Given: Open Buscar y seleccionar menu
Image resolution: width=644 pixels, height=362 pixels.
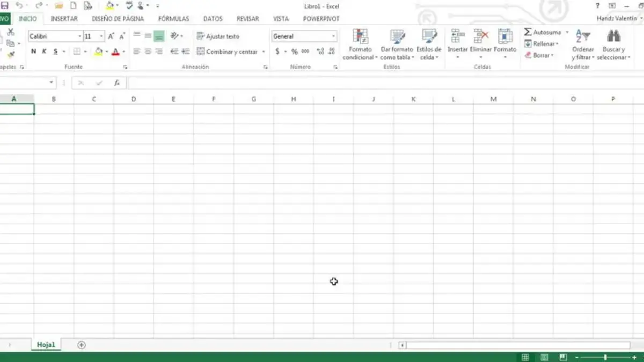Looking at the screenshot, I should click(x=613, y=44).
